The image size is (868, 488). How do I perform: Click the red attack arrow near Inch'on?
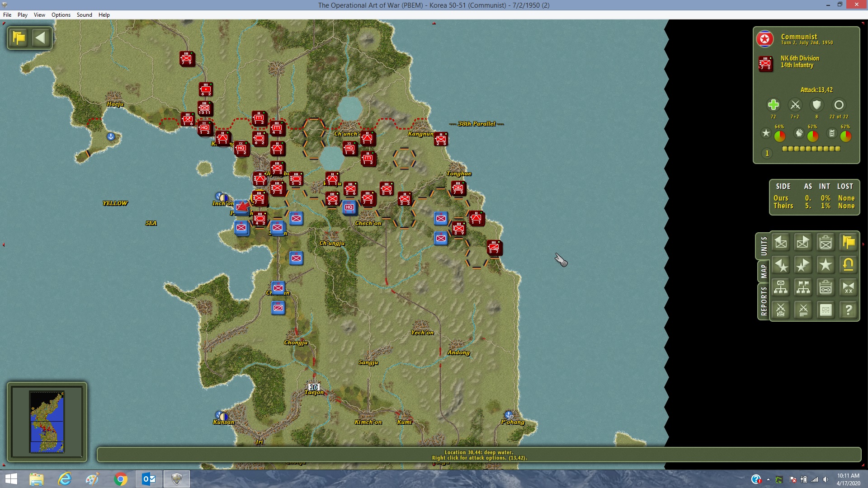coord(243,207)
